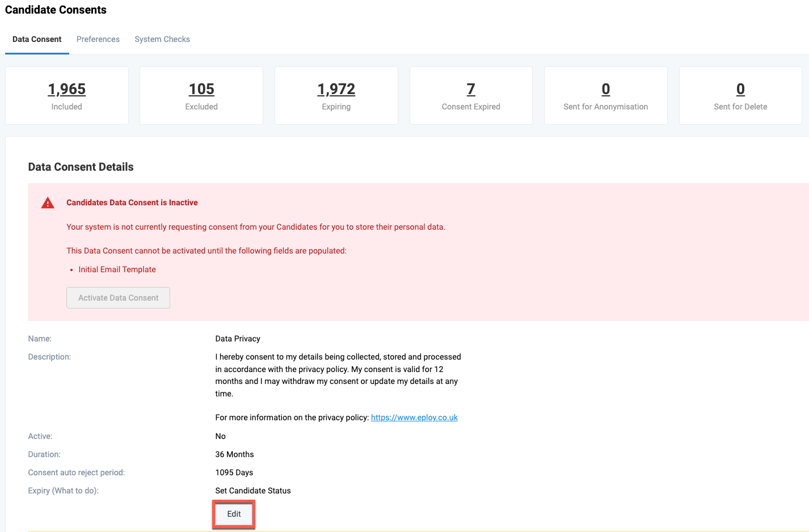Open the 1,965 Included candidates count
The width and height of the screenshot is (809, 532).
66,88
